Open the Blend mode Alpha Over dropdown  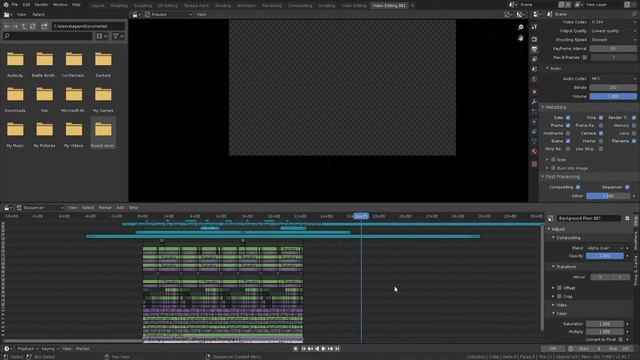(x=605, y=248)
